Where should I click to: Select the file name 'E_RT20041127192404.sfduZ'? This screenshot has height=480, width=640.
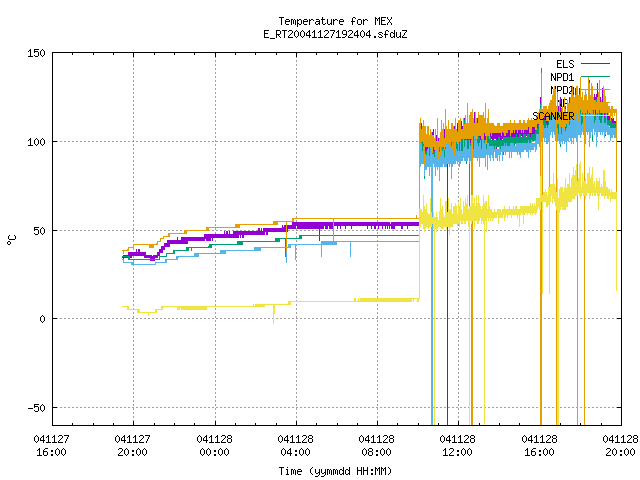(335, 34)
